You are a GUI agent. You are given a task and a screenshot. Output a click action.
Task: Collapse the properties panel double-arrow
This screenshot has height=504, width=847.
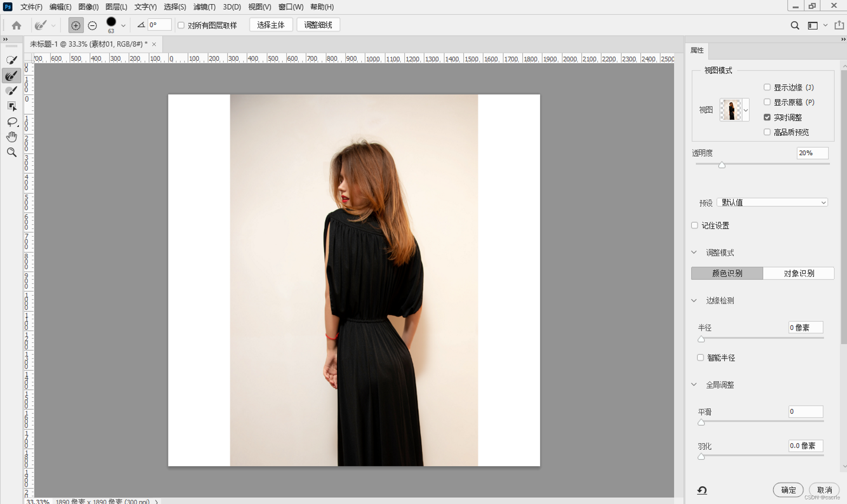(843, 39)
